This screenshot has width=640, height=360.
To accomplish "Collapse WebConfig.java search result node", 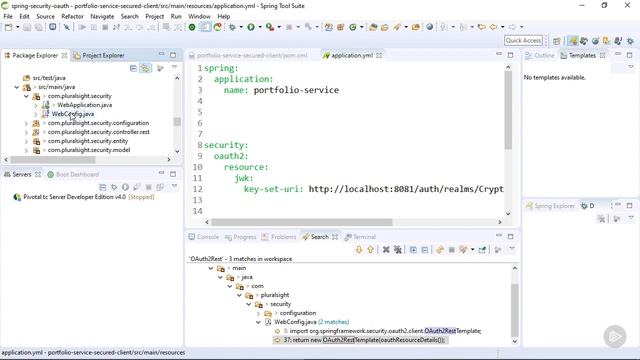I will (x=258, y=322).
